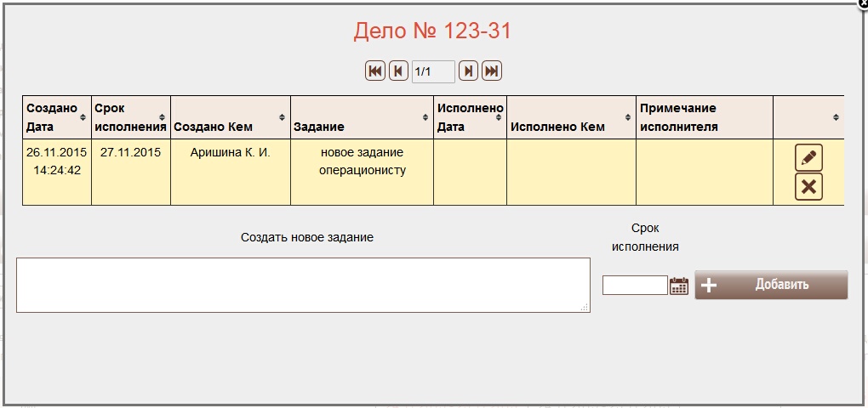
Task: Delete the task row with the X icon
Action: (x=808, y=187)
